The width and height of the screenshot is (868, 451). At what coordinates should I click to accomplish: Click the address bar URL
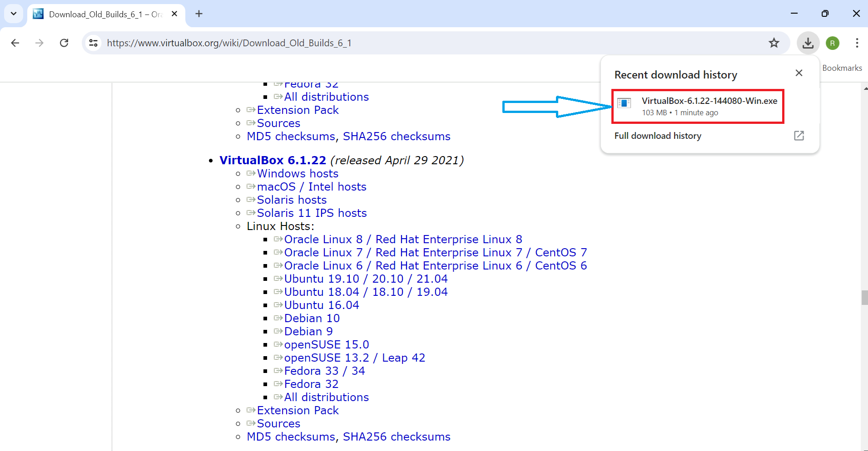point(229,43)
